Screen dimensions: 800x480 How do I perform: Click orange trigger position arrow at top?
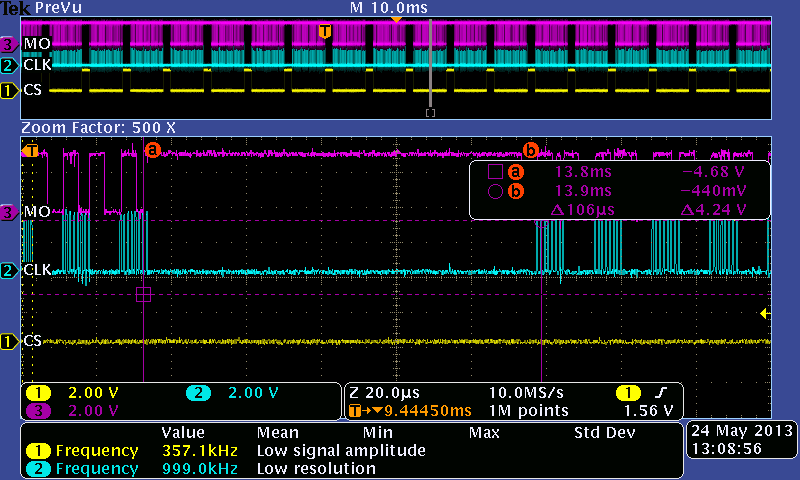click(396, 19)
